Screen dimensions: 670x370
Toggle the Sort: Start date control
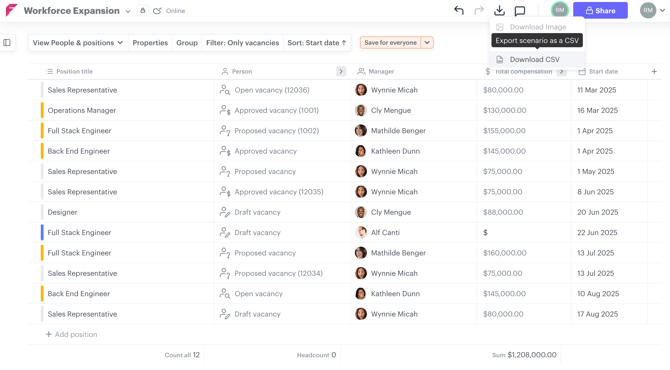pyautogui.click(x=317, y=43)
